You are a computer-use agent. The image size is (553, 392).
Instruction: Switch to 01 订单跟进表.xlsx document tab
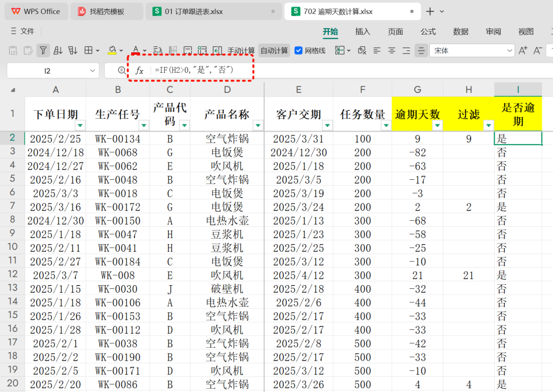pyautogui.click(x=214, y=11)
